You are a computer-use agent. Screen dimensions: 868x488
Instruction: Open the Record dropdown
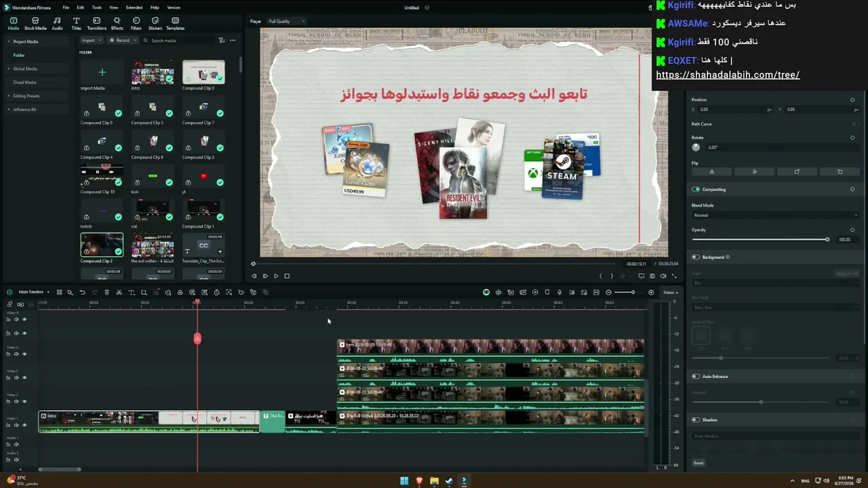click(122, 41)
